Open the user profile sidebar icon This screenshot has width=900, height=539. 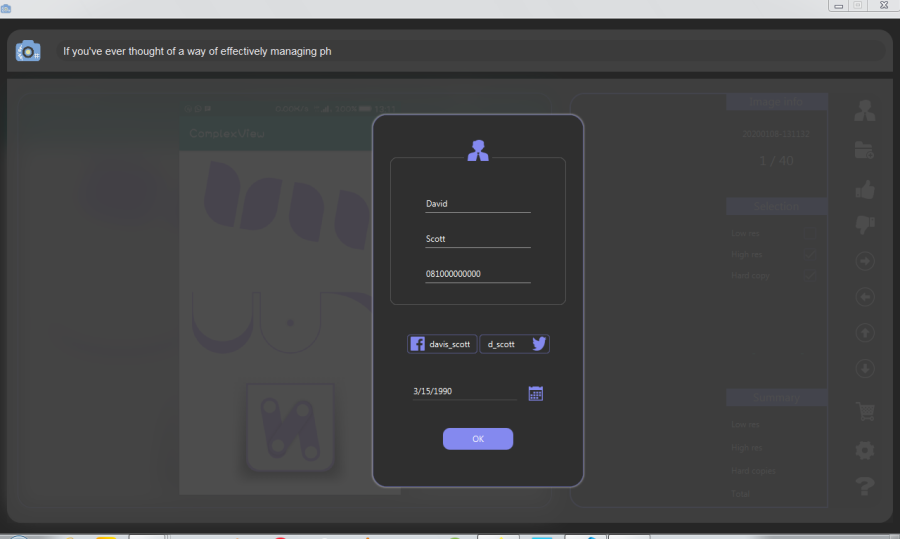point(864,110)
